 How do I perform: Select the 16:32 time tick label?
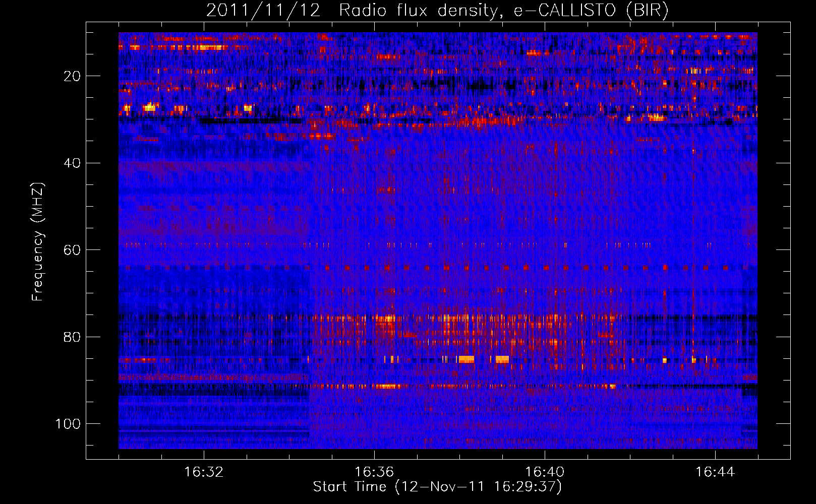click(x=204, y=472)
